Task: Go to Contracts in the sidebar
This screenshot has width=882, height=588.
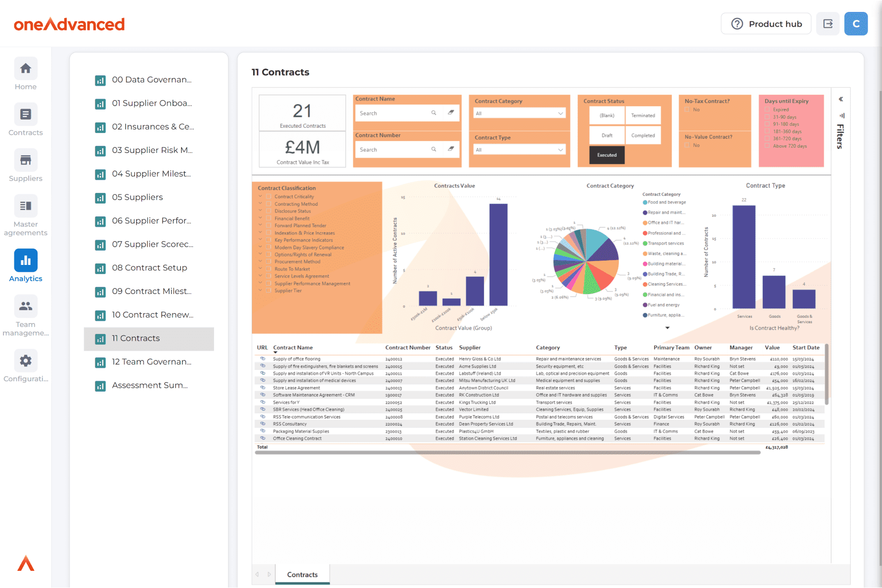Action: coord(26,115)
